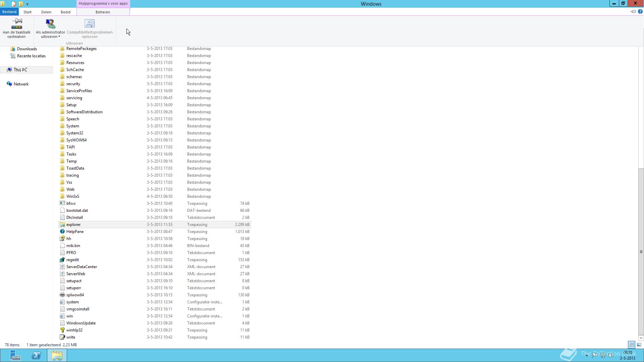Image resolution: width=644 pixels, height=362 pixels.
Task: Click the vertical scrollbar thumb
Action: pos(641,252)
